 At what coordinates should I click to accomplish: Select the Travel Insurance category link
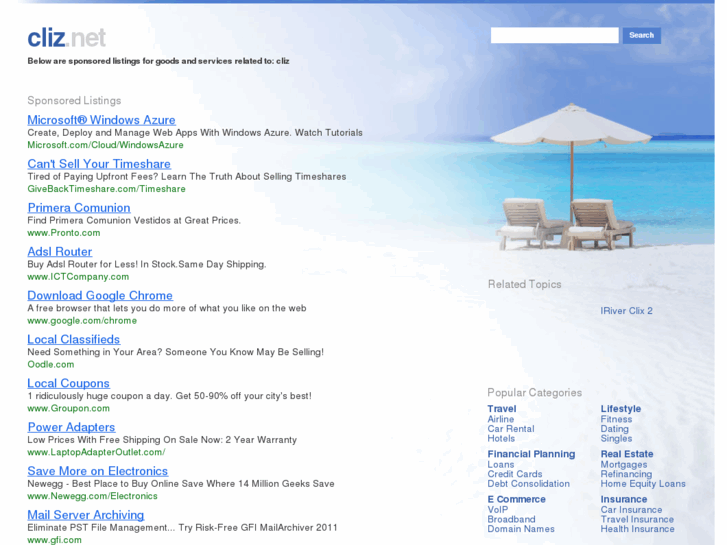coord(637,519)
